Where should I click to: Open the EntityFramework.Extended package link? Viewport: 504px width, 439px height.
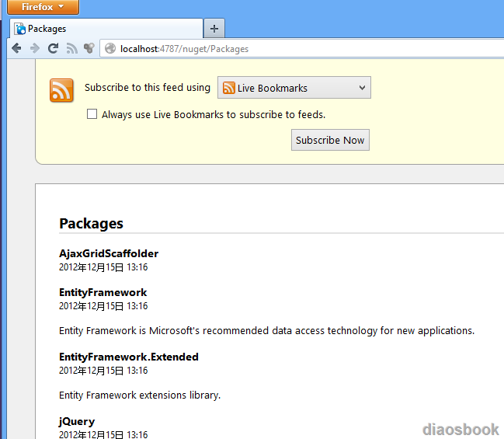[x=129, y=357]
